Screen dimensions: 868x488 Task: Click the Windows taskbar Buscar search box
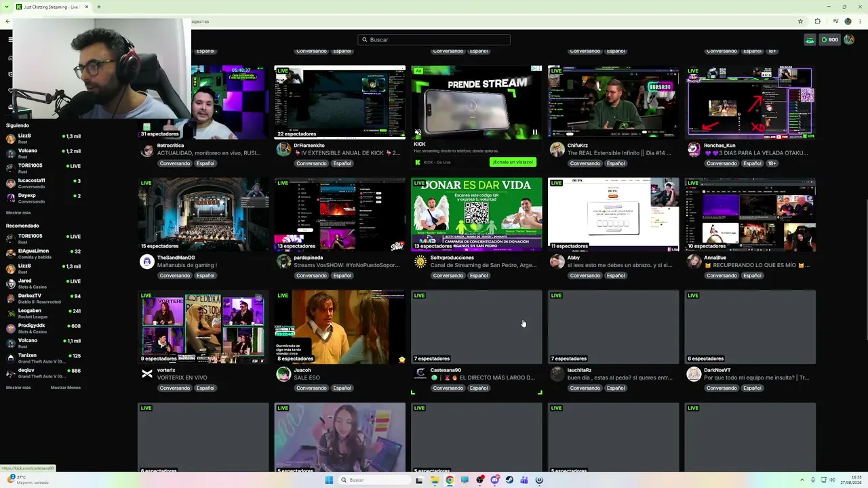coord(375,480)
